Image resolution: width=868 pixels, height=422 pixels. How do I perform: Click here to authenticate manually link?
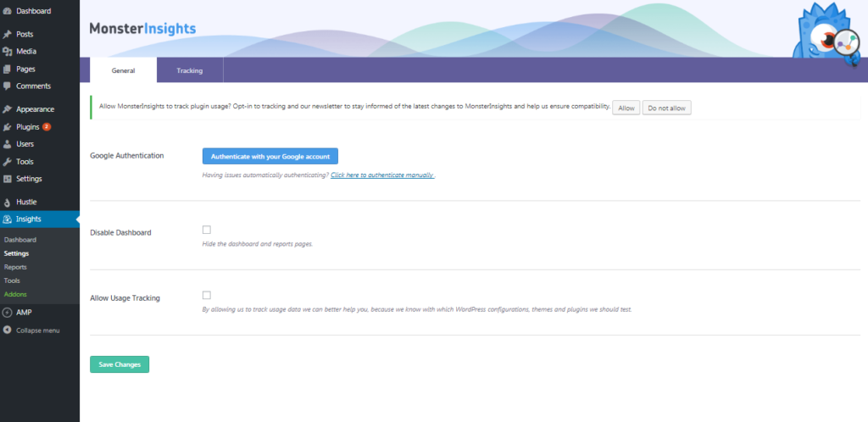382,175
